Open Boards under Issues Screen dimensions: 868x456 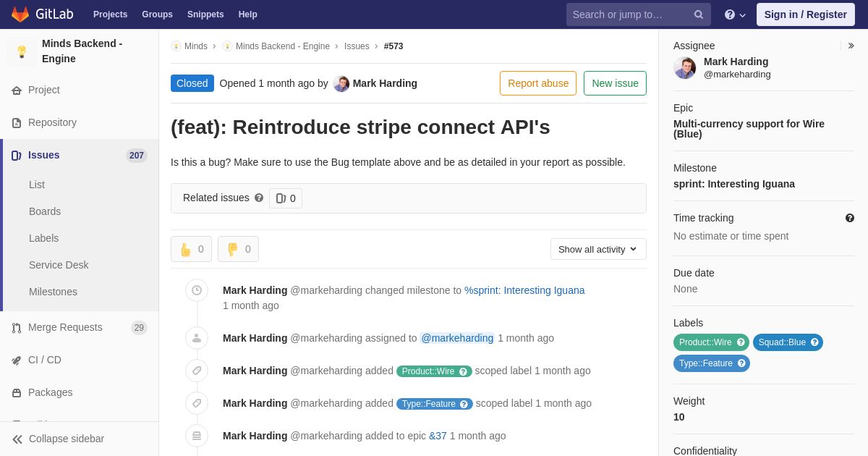tap(45, 211)
